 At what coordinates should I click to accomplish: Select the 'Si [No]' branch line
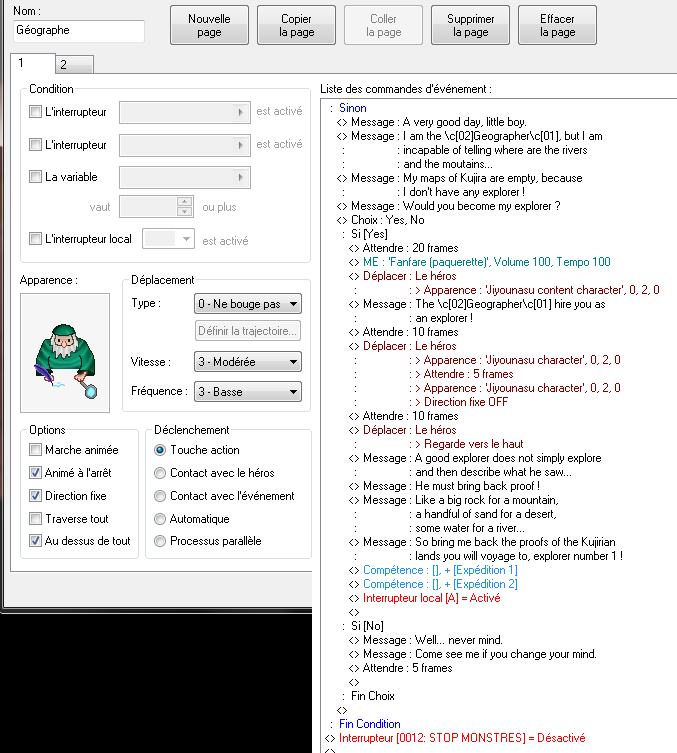(367, 626)
